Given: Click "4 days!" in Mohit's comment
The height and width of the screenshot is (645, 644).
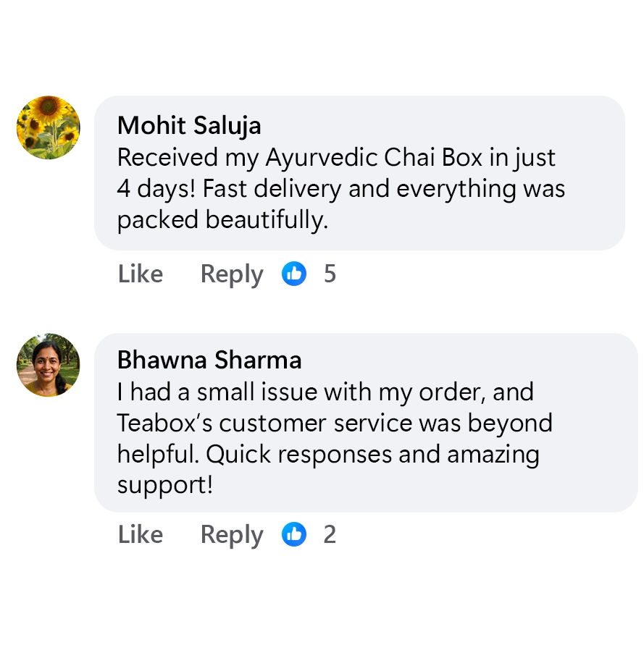Looking at the screenshot, I should pos(156,189).
